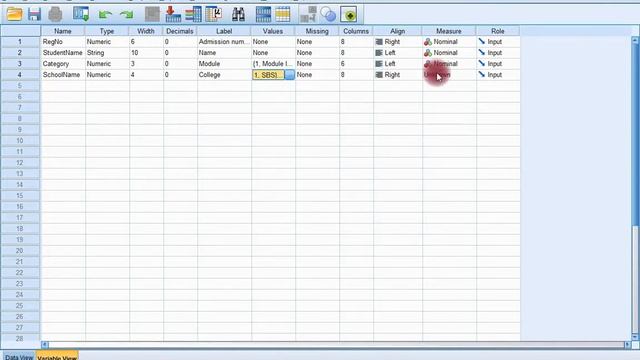
Task: Select row header 1
Action: point(20,42)
